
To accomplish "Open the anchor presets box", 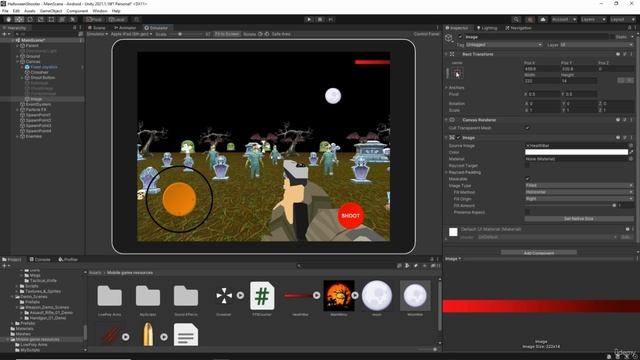I will 457,74.
